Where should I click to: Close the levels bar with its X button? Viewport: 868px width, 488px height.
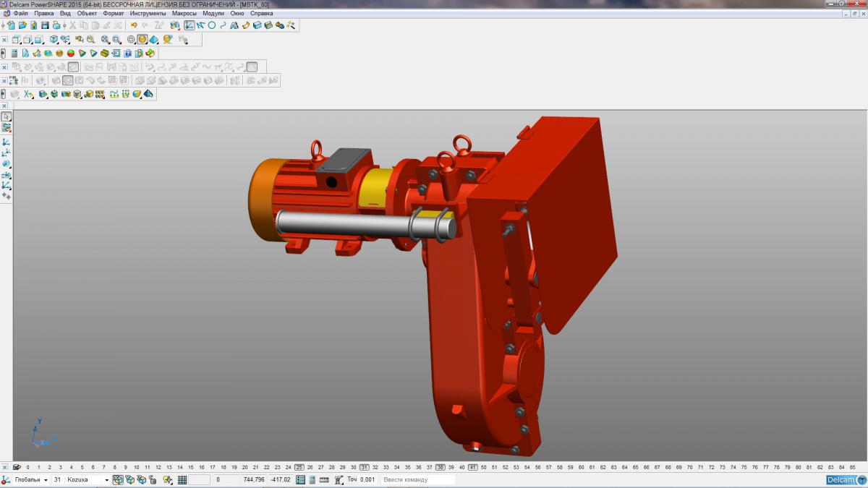(4, 467)
